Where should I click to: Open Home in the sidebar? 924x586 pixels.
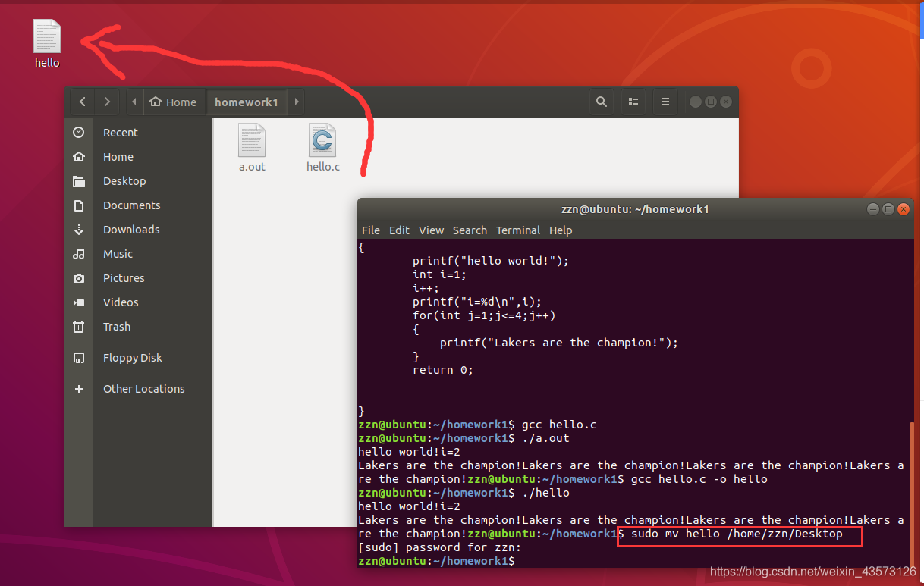click(137, 157)
